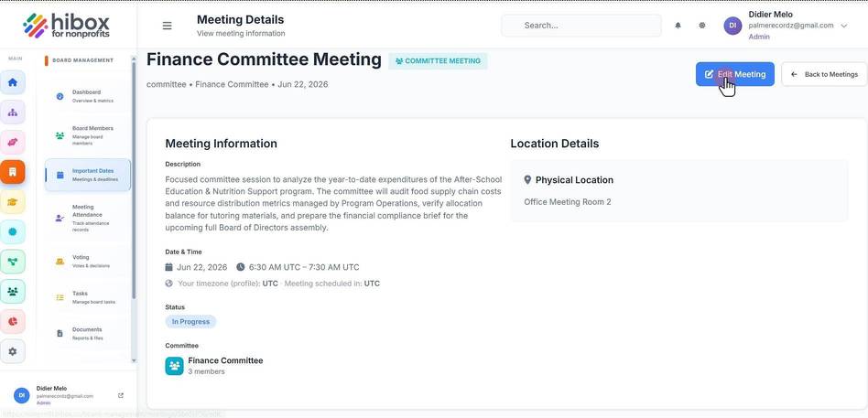This screenshot has height=418, width=868.
Task: Expand the Didier Melo account dropdown
Action: [x=843, y=26]
